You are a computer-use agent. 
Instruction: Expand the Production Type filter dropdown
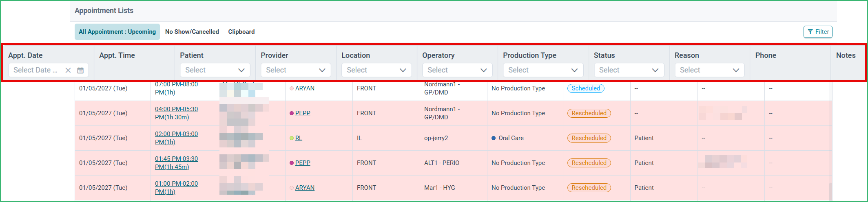[543, 70]
